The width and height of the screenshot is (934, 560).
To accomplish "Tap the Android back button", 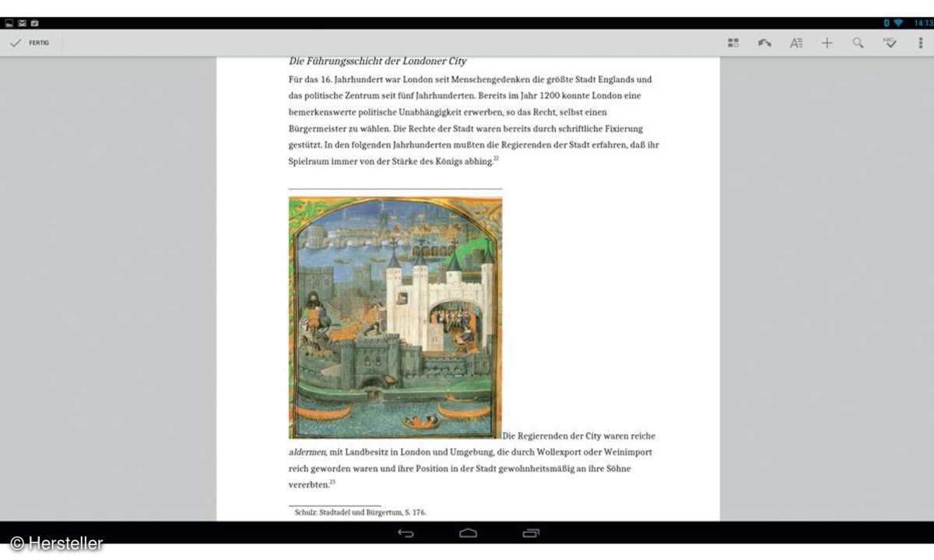I will (406, 533).
